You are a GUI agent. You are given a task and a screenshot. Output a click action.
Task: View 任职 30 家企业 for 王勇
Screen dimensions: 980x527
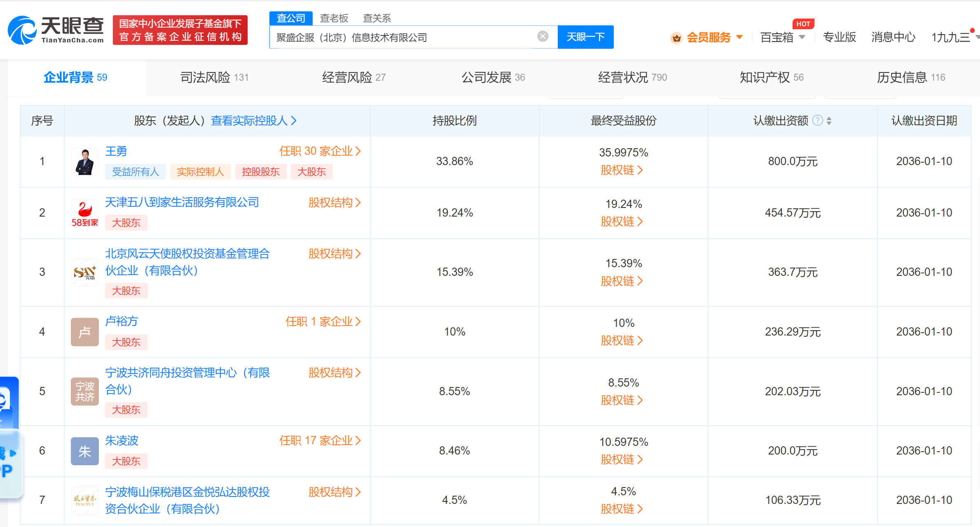click(x=320, y=151)
